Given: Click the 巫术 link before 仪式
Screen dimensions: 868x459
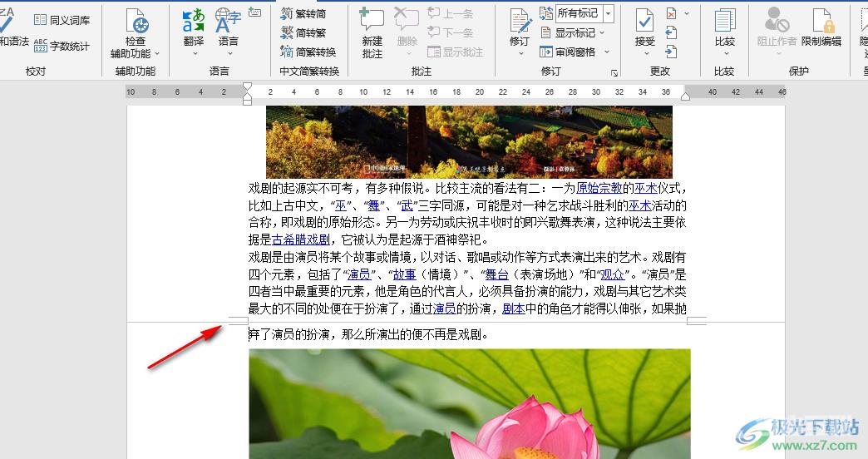Looking at the screenshot, I should (645, 188).
